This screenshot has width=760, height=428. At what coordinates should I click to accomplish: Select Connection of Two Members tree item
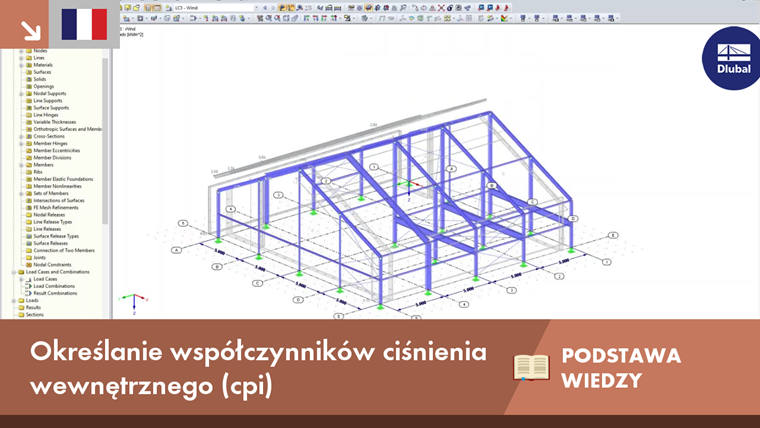point(64,251)
